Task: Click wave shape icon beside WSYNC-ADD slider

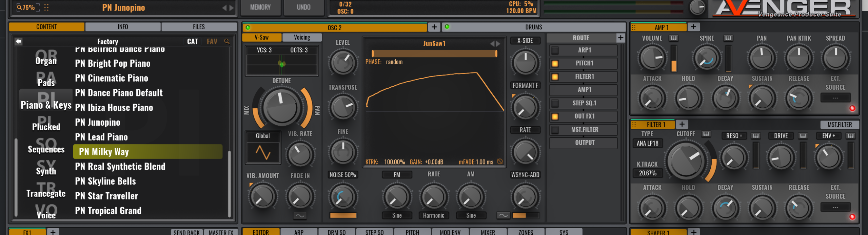Action: (504, 215)
